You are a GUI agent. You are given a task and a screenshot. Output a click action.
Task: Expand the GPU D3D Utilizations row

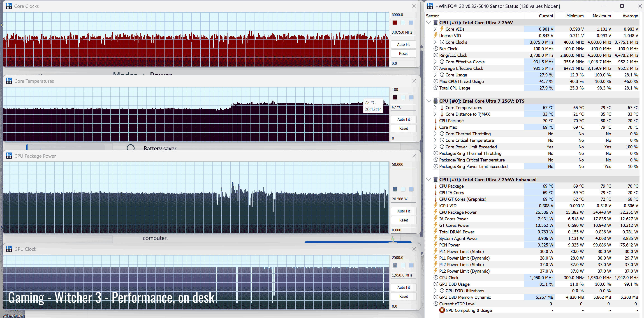(435, 290)
